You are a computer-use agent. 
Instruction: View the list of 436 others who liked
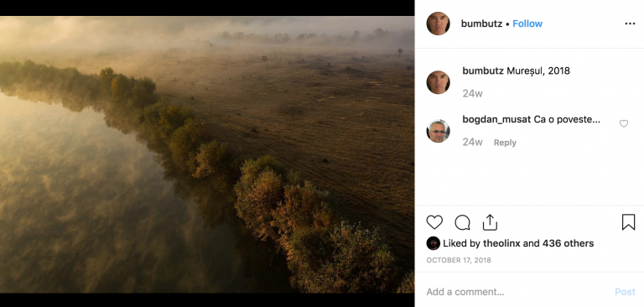(x=568, y=243)
